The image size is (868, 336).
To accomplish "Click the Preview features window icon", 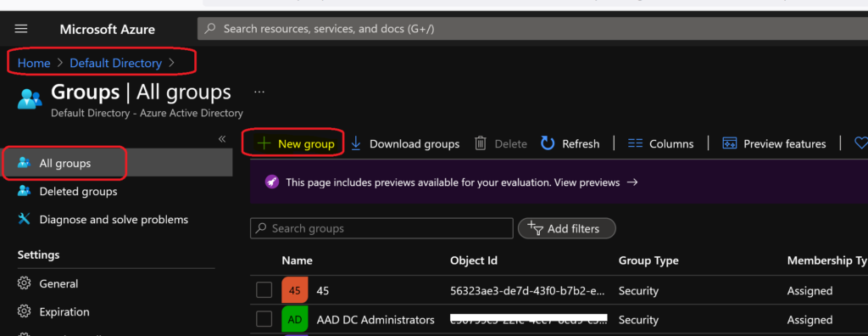I will pos(729,143).
